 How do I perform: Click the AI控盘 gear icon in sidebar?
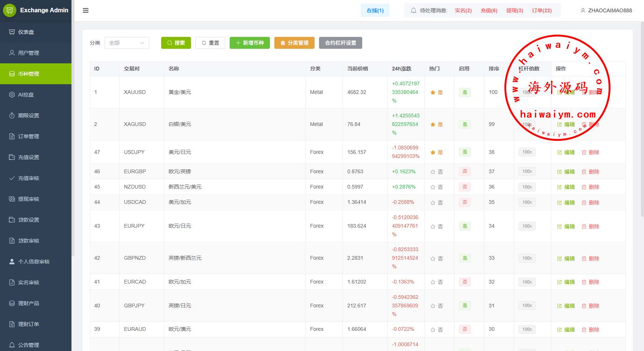12,95
